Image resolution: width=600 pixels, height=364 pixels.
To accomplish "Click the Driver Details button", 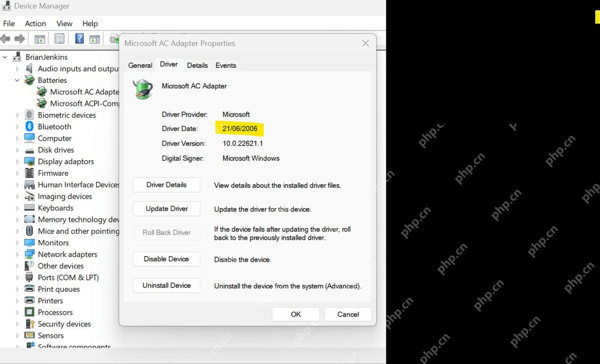I will [x=166, y=185].
